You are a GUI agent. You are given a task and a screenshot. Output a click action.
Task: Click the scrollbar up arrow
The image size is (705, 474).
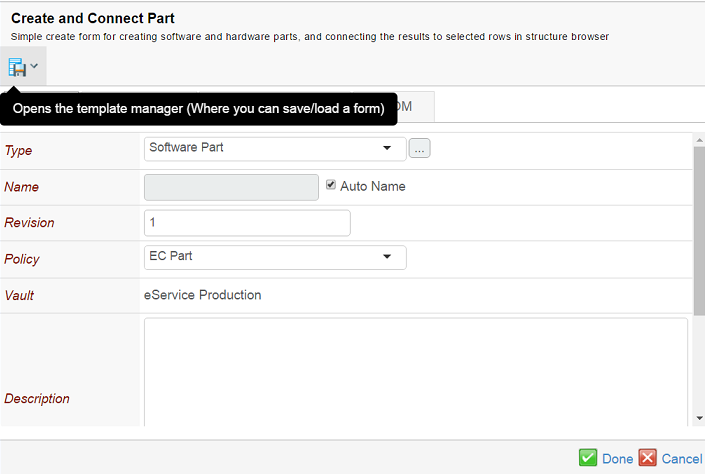pos(698,140)
